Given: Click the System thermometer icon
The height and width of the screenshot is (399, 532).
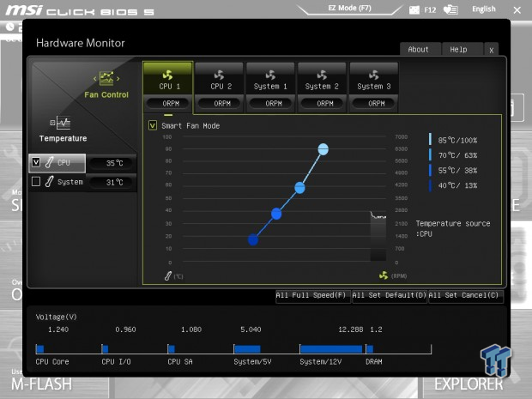Looking at the screenshot, I should (x=49, y=182).
